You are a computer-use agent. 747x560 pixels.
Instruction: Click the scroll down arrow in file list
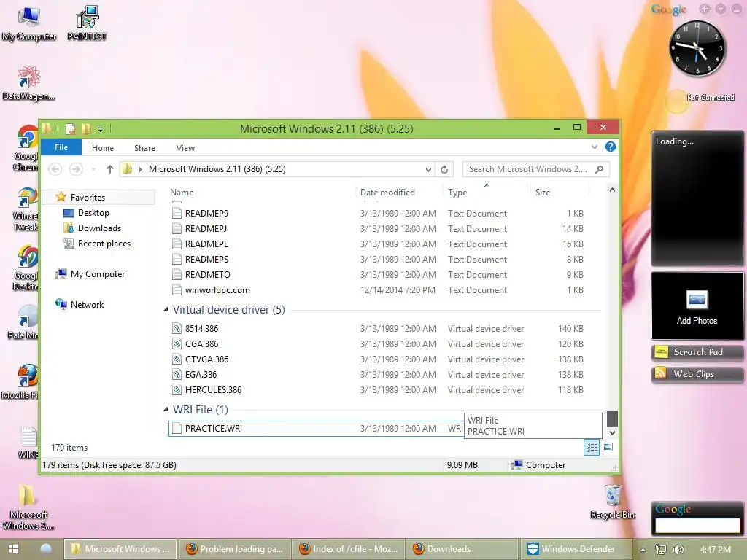tap(612, 433)
